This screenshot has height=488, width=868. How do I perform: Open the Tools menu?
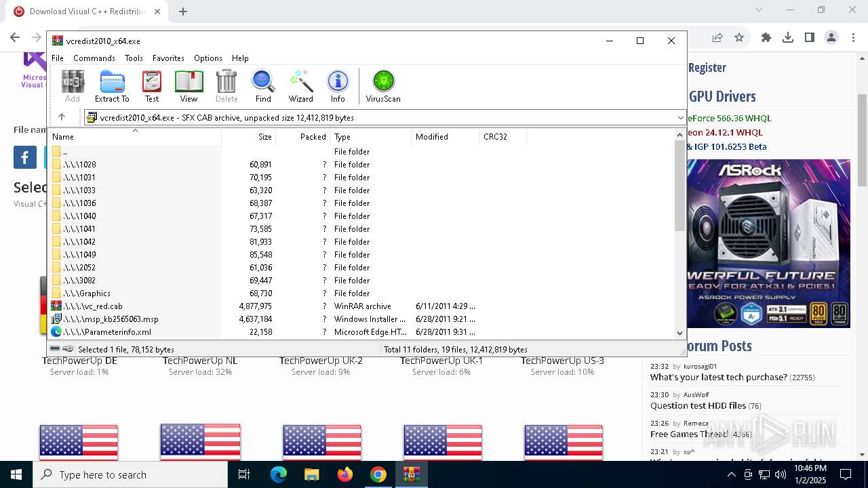134,58
